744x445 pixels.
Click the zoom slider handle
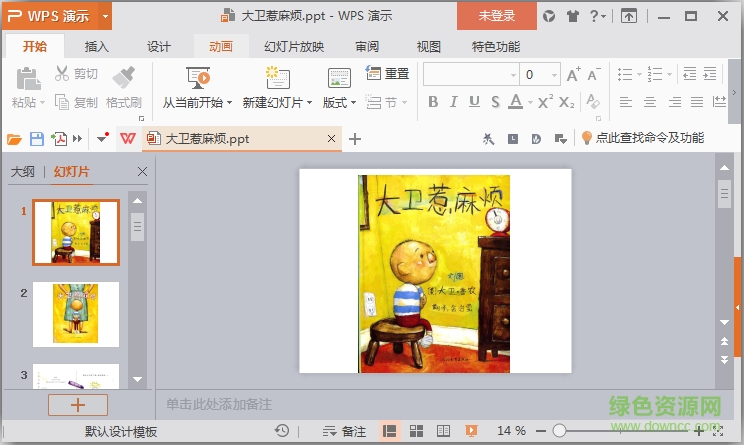(x=559, y=430)
